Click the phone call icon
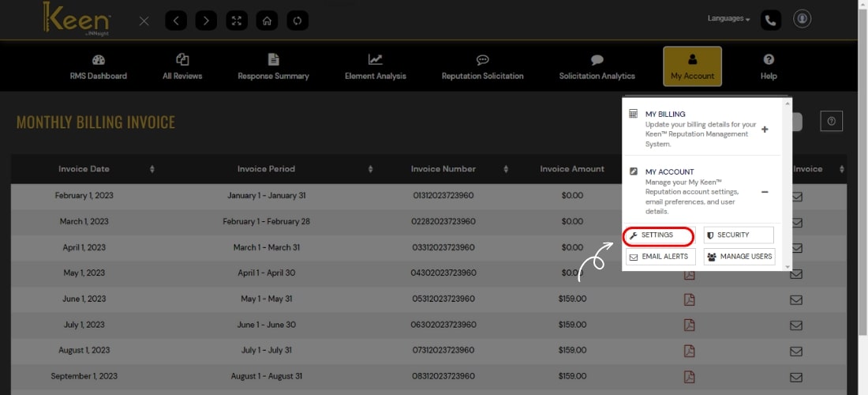868x395 pixels. click(x=771, y=21)
